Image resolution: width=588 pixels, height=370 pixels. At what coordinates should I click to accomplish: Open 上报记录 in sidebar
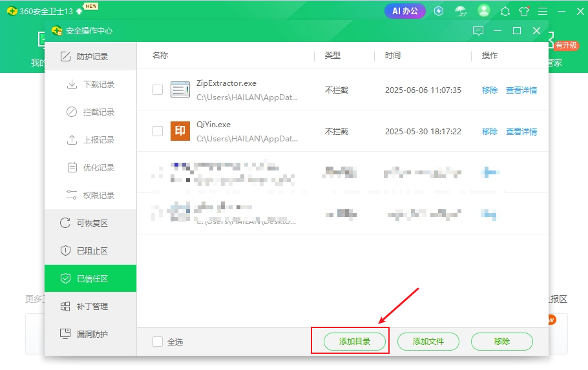[90, 140]
